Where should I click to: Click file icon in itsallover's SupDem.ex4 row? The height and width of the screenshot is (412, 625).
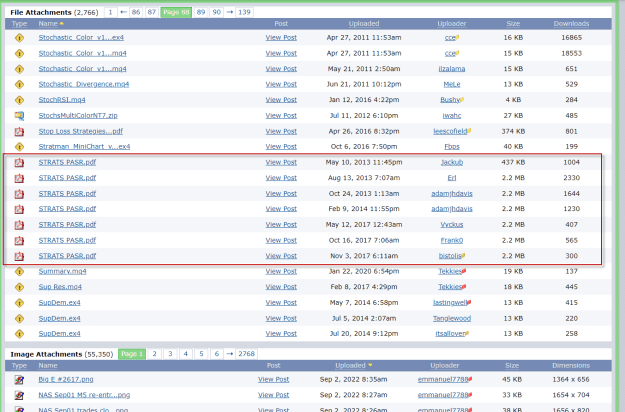(x=19, y=334)
